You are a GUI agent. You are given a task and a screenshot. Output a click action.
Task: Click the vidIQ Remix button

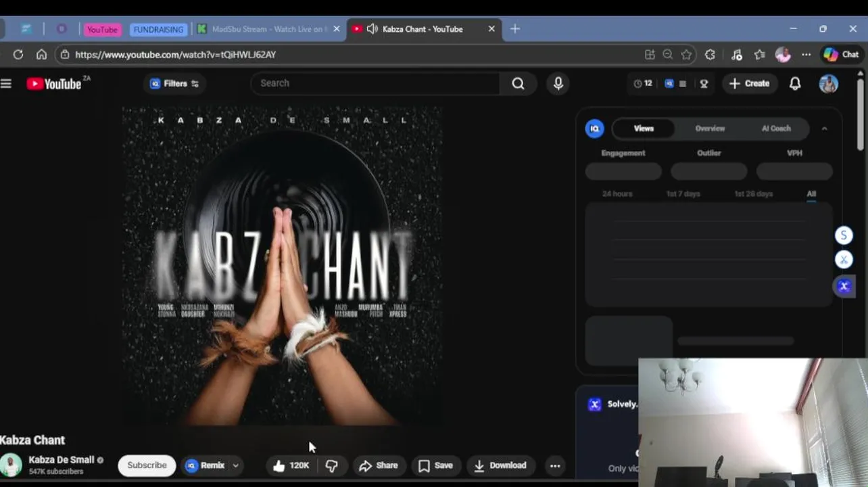[206, 465]
